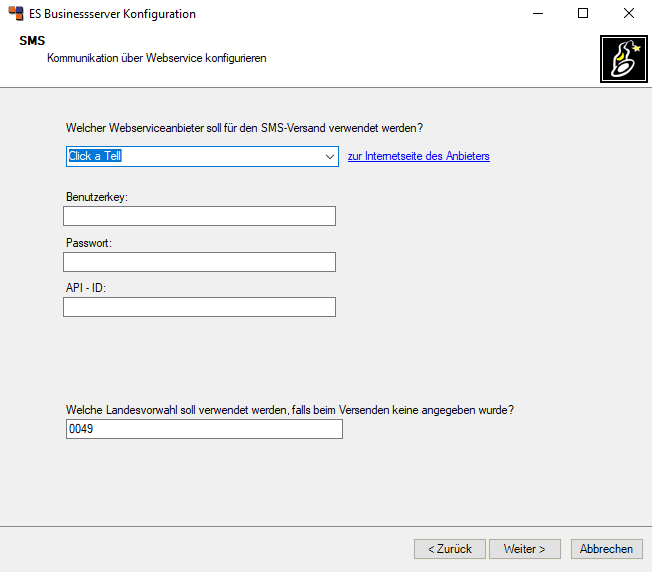Maximize the configuration window
The width and height of the screenshot is (652, 572).
[x=583, y=14]
